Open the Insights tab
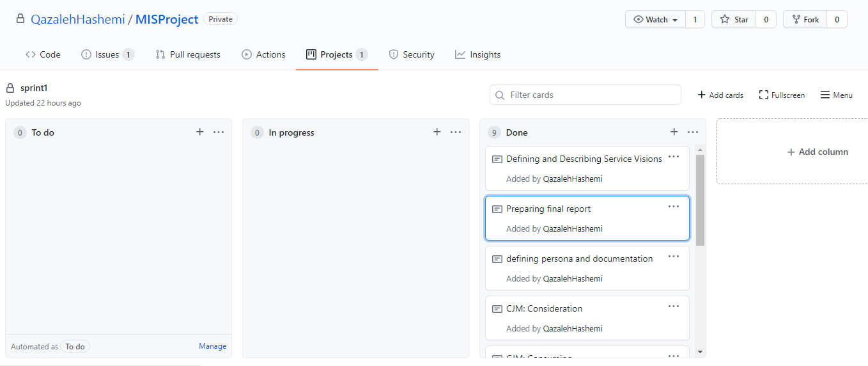 click(477, 54)
